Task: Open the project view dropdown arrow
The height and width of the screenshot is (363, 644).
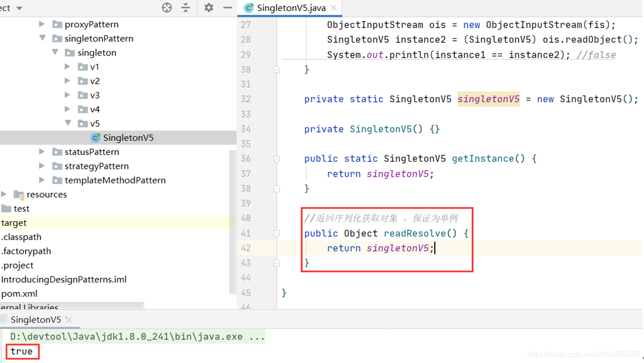Action: (x=19, y=8)
